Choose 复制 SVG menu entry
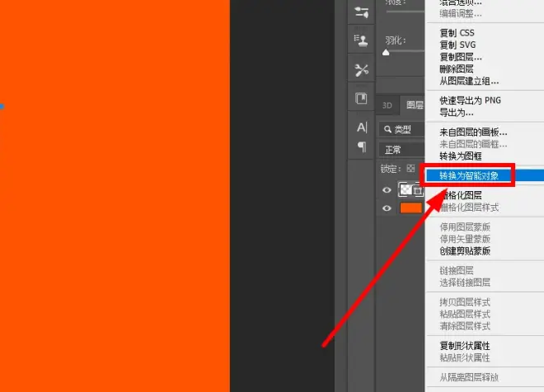Viewport: 544px width, 392px height. pos(457,44)
